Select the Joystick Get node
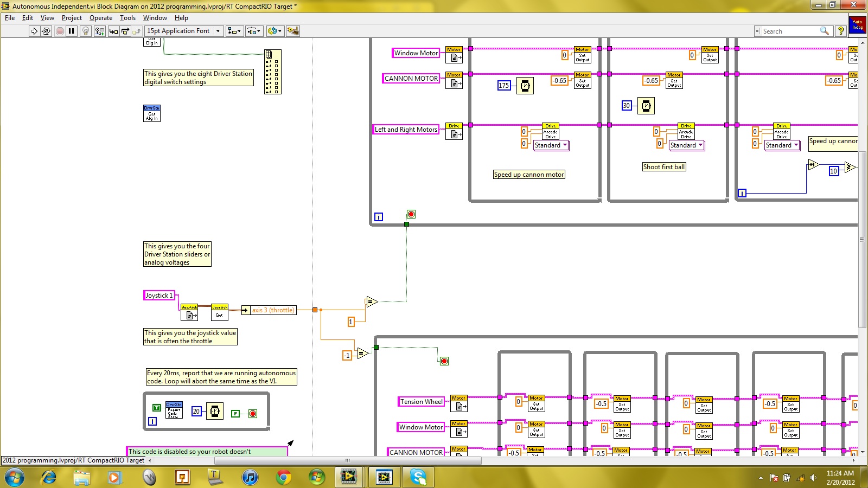Screen dimensions: 868x488 pyautogui.click(x=219, y=312)
